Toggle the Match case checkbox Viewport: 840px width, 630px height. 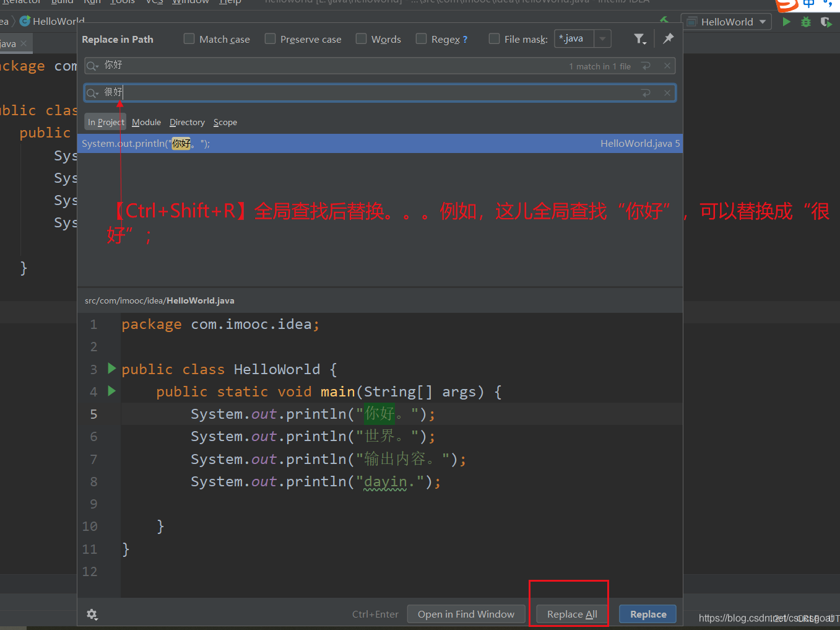click(x=189, y=39)
